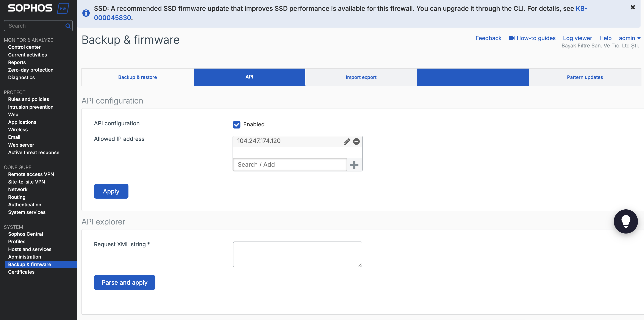
Task: Click the info icon in the banner
Action: (86, 13)
